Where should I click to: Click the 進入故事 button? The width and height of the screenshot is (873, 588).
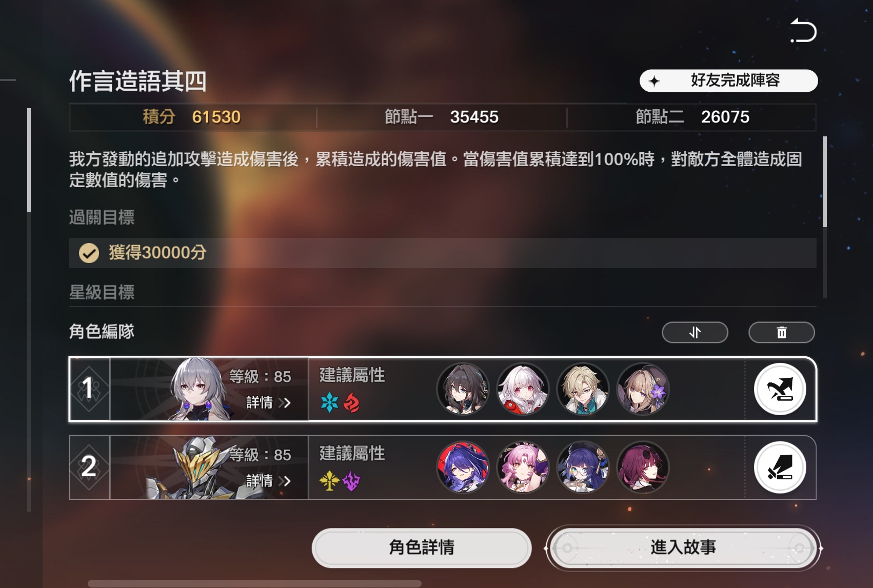(683, 548)
